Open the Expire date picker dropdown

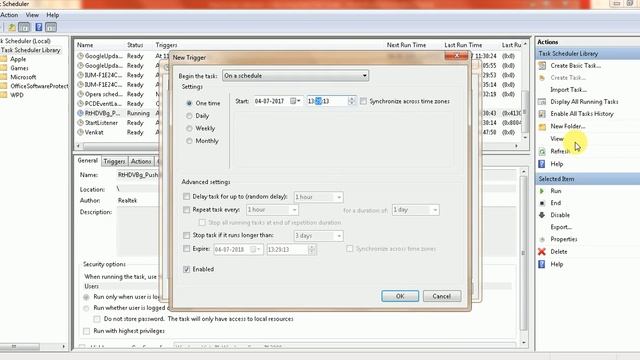pos(256,249)
